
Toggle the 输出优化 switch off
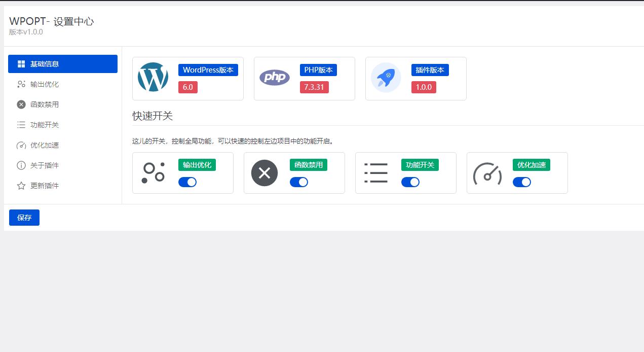[187, 182]
